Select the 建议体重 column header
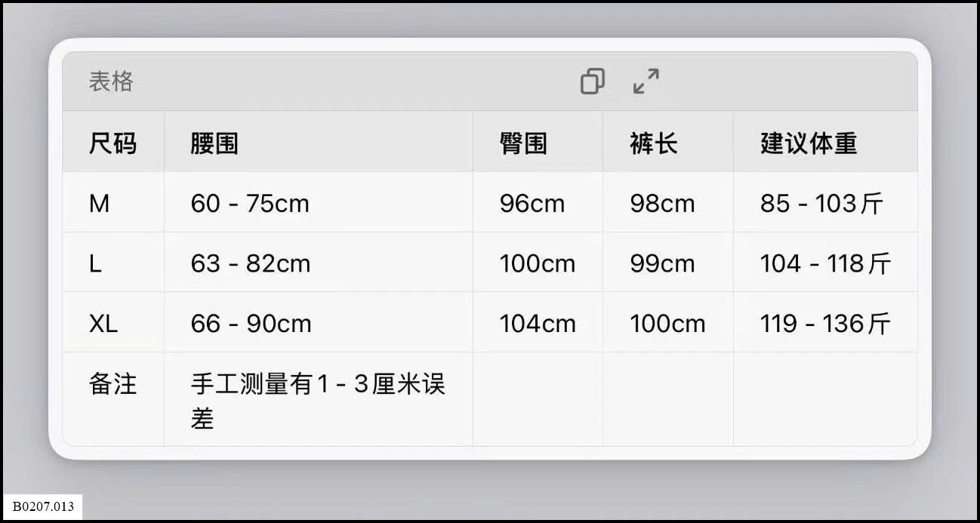This screenshot has width=980, height=523. coord(809,143)
